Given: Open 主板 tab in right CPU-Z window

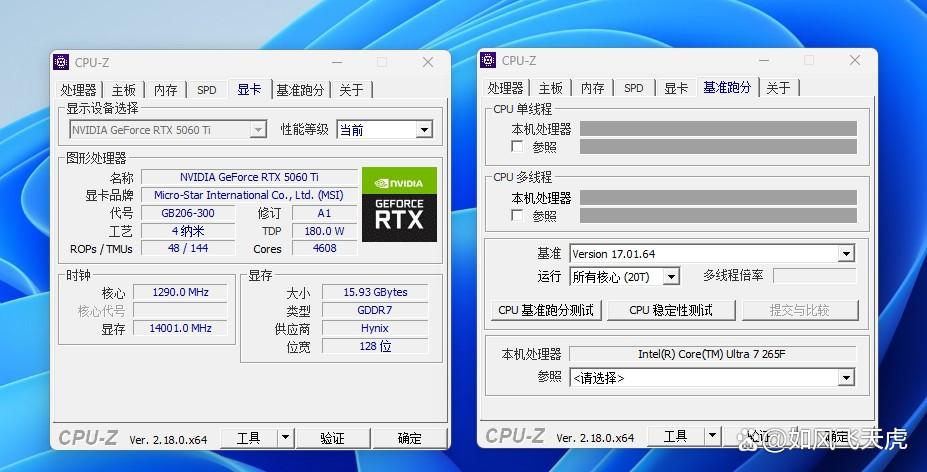Looking at the screenshot, I should pos(550,88).
